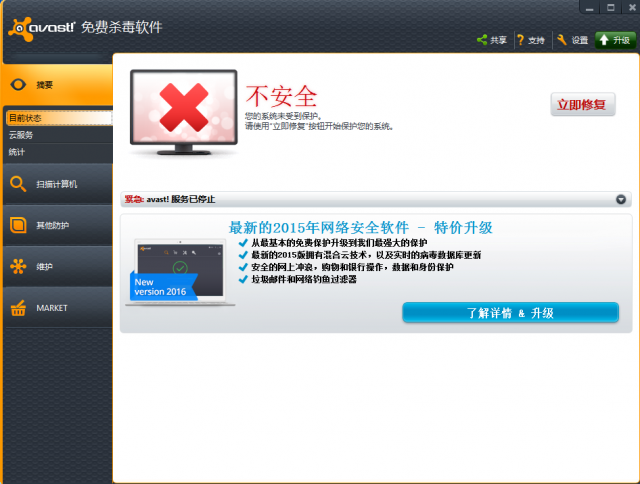Image resolution: width=640 pixels, height=484 pixels.
Task: Click the avast! orange logo icon
Action: [x=20, y=29]
